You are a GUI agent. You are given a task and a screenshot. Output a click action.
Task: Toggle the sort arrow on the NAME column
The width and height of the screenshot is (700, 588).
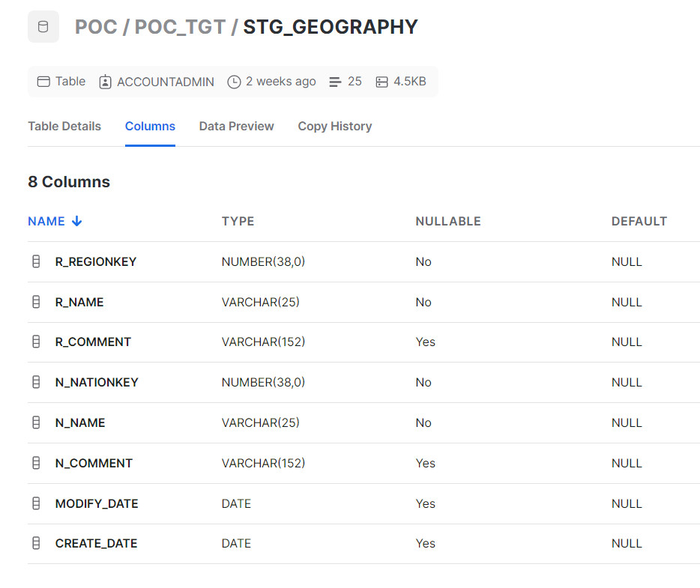[x=76, y=221]
